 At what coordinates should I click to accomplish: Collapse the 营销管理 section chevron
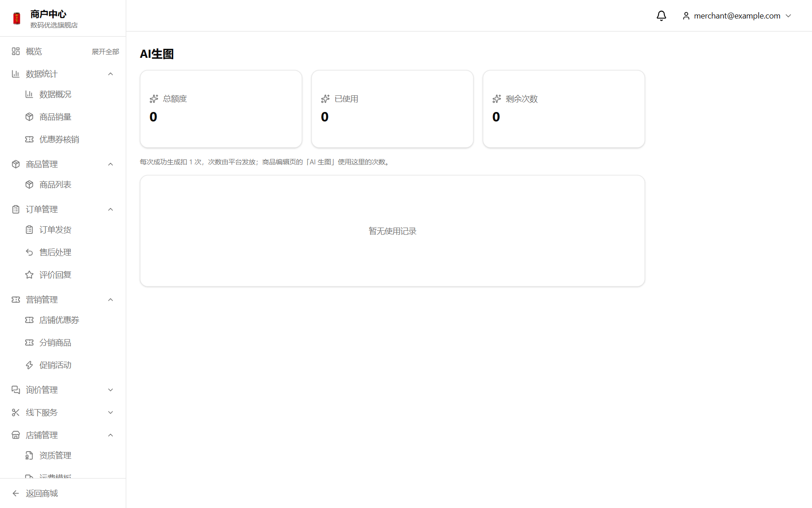(111, 300)
